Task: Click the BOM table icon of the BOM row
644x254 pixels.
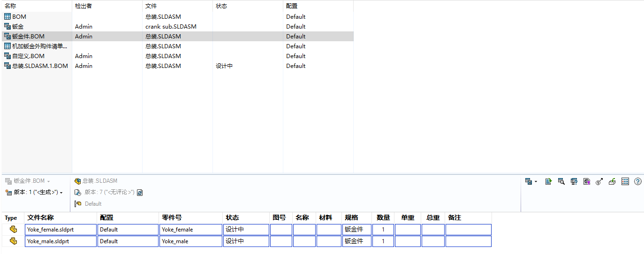Action: (8, 16)
